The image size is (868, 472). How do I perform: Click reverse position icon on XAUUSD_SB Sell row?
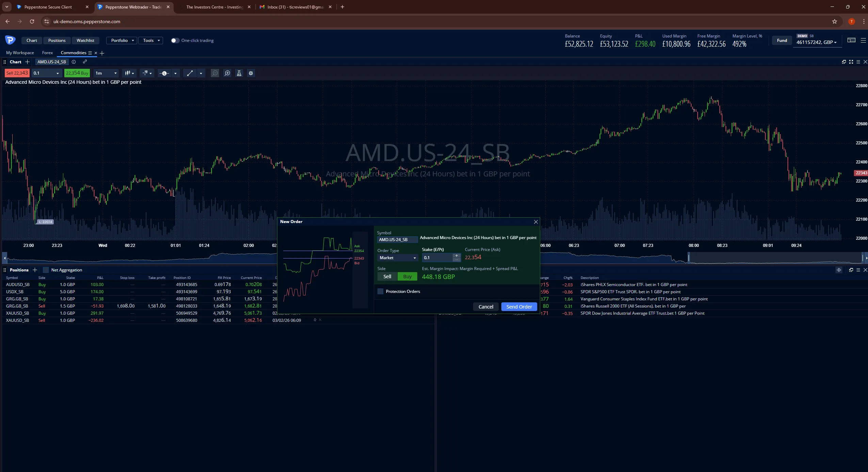click(x=315, y=320)
